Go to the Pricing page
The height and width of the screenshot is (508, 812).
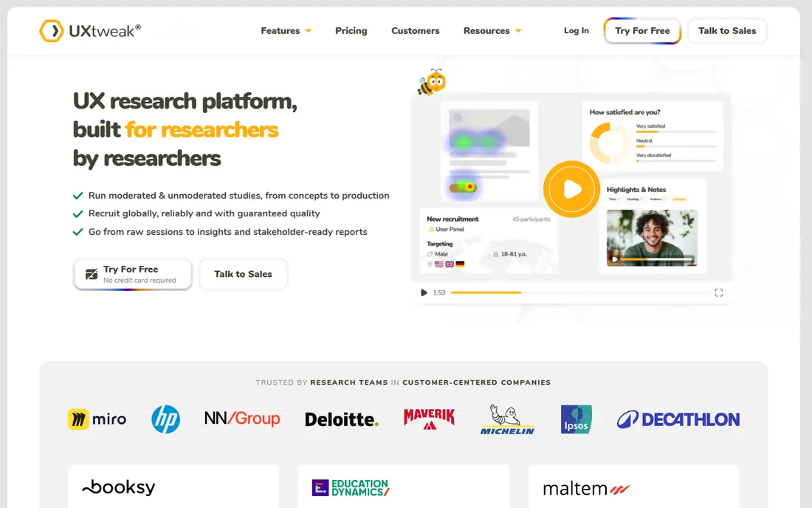351,30
